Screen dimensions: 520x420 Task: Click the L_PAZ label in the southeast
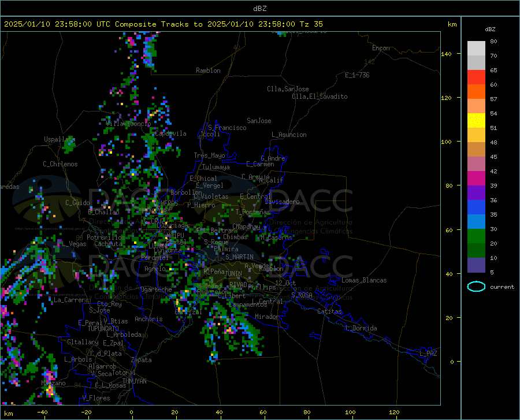[x=428, y=354]
